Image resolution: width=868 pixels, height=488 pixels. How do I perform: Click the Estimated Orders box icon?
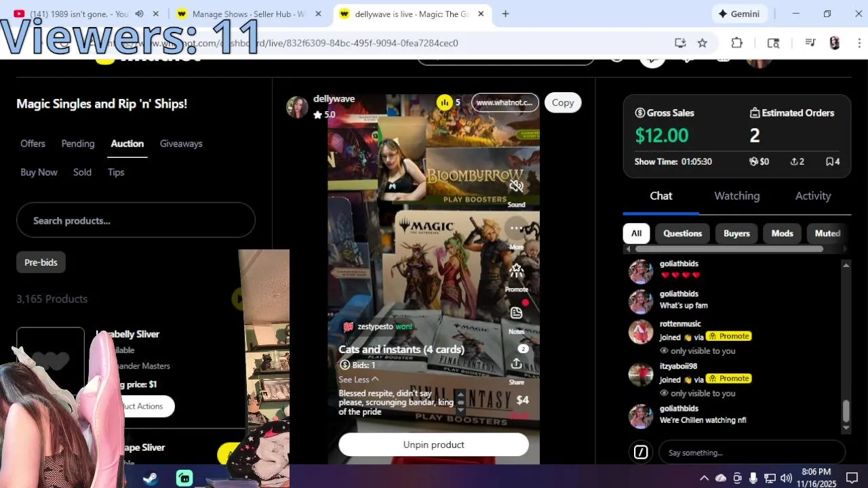(x=754, y=113)
